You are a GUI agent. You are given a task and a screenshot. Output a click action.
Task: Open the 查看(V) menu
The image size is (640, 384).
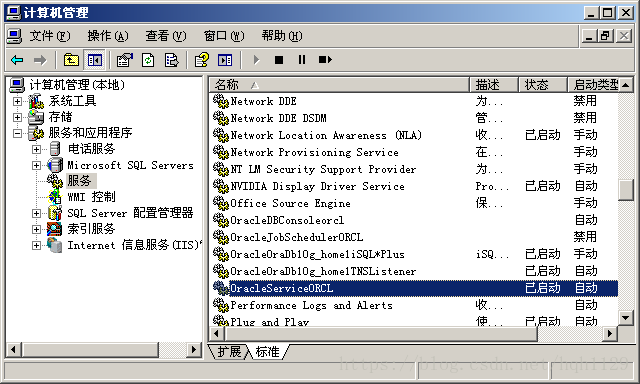pyautogui.click(x=166, y=36)
